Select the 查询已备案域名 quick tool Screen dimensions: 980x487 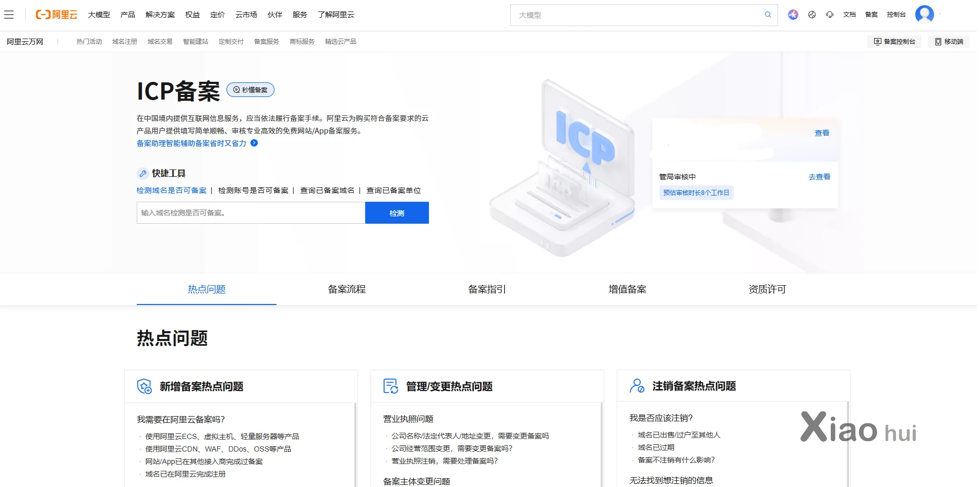tap(327, 190)
